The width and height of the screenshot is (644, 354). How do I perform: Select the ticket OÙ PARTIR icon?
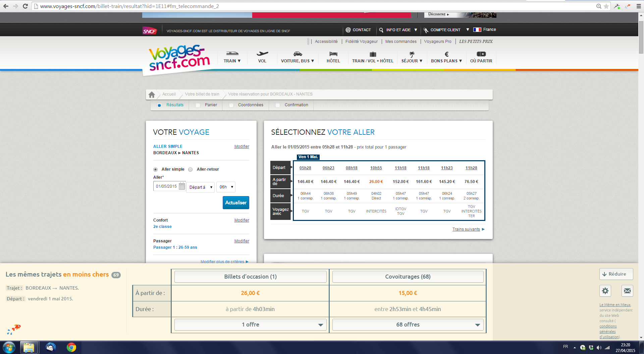pos(481,54)
